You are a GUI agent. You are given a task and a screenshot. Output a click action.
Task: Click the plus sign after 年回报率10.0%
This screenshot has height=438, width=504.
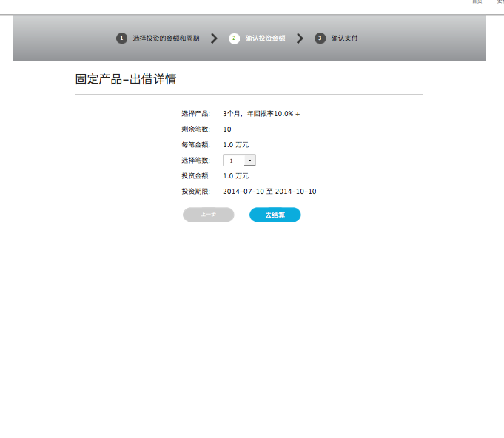(x=298, y=114)
